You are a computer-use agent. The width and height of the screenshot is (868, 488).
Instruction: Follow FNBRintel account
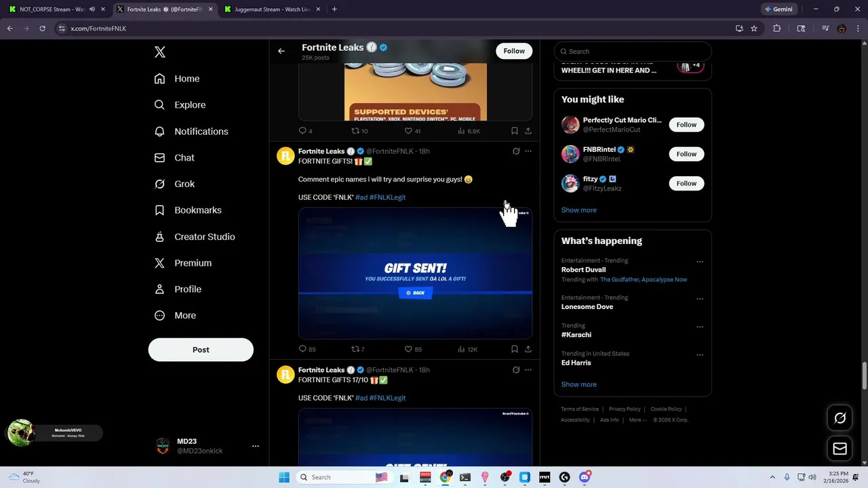[686, 154]
